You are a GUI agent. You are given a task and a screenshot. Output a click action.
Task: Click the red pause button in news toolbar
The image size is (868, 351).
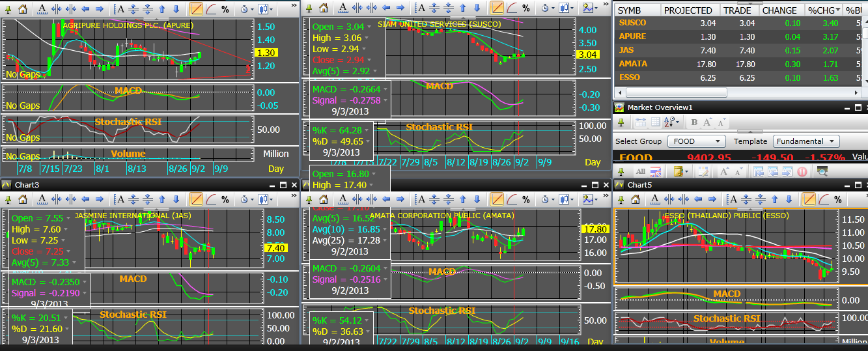click(802, 172)
